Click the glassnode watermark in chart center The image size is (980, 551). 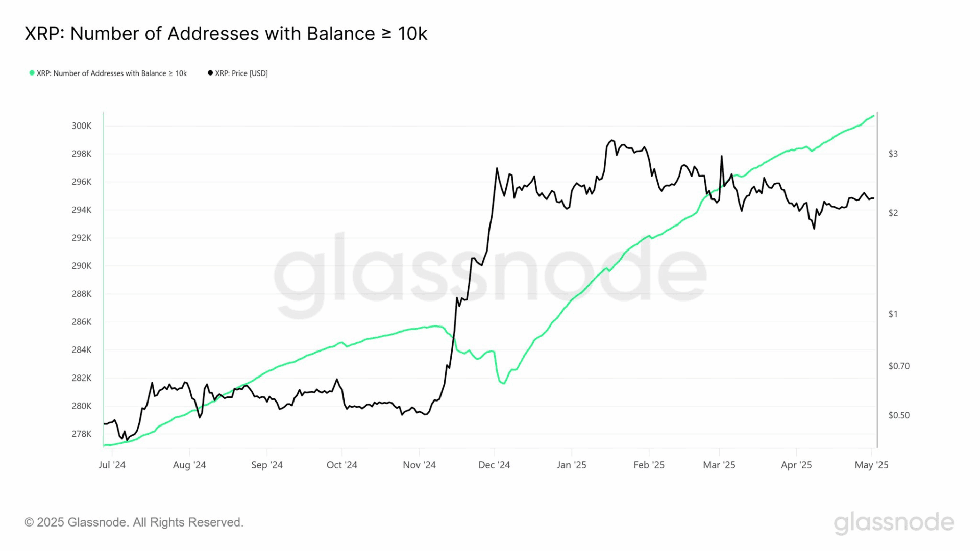(x=490, y=275)
